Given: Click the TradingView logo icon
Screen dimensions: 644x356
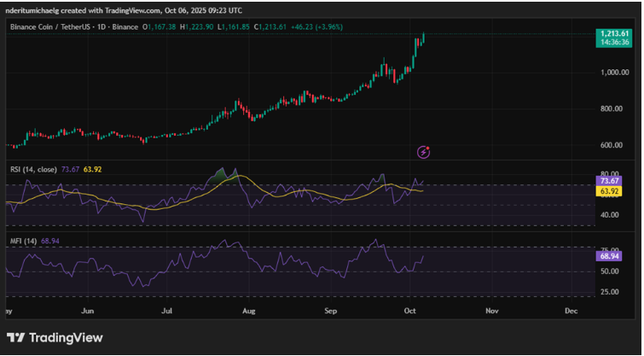Looking at the screenshot, I should click(15, 338).
